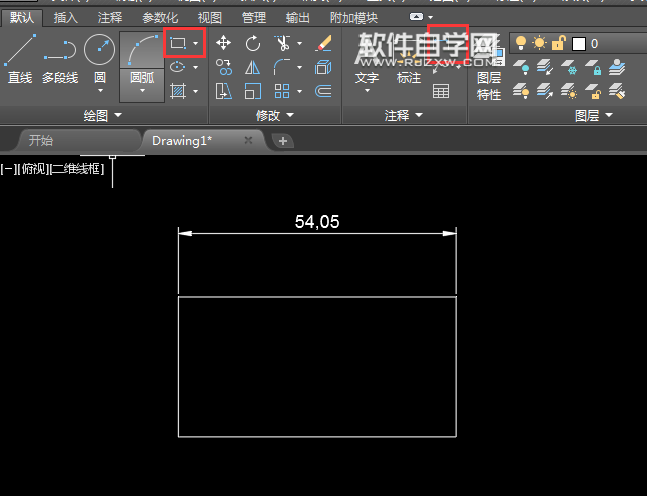Screen dimensions: 647x496
Task: Expand the 圆弧 arc options arrow
Action: pos(142,90)
